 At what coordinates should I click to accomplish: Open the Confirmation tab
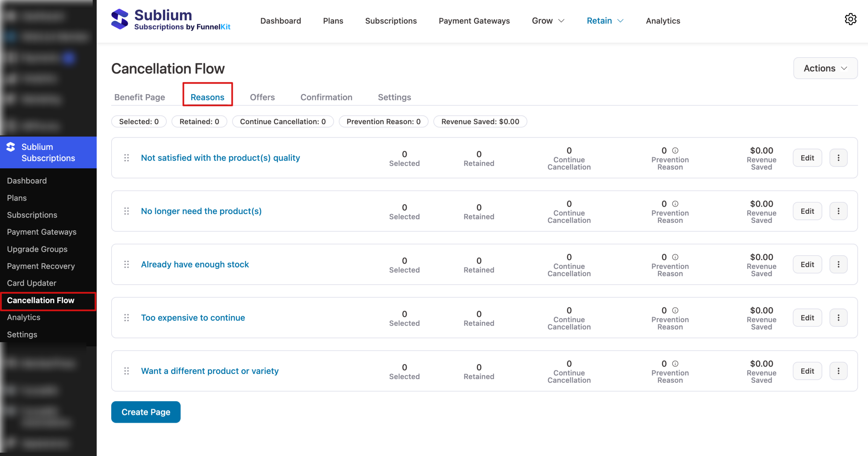click(x=326, y=97)
